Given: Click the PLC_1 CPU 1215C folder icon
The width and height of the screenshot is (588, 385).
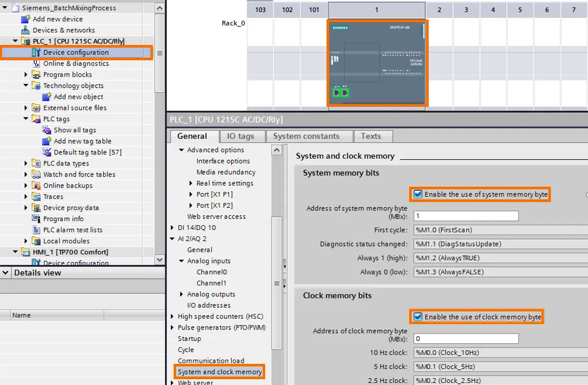Looking at the screenshot, I should point(25,41).
